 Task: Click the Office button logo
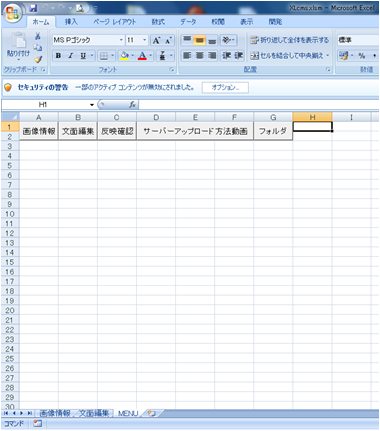coord(13,14)
